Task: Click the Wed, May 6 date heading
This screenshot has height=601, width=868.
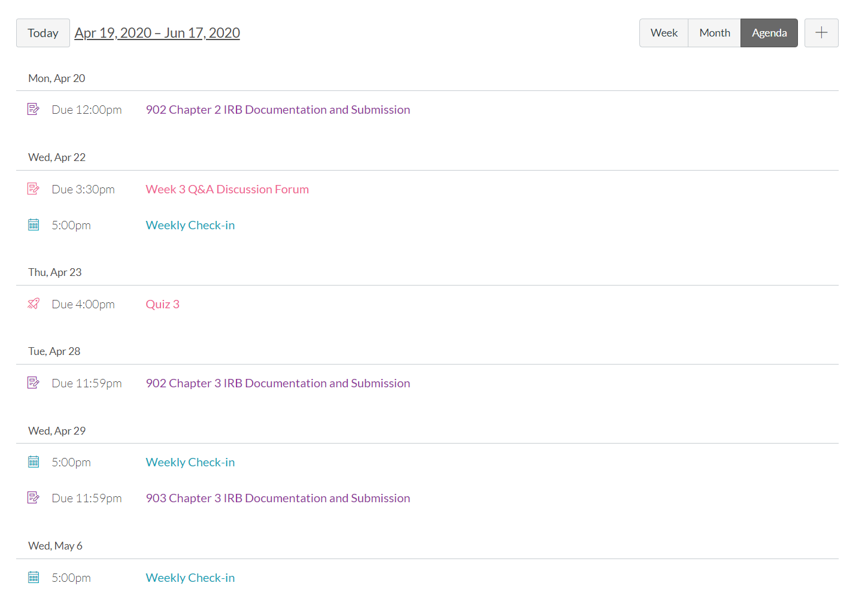Action: click(x=56, y=546)
